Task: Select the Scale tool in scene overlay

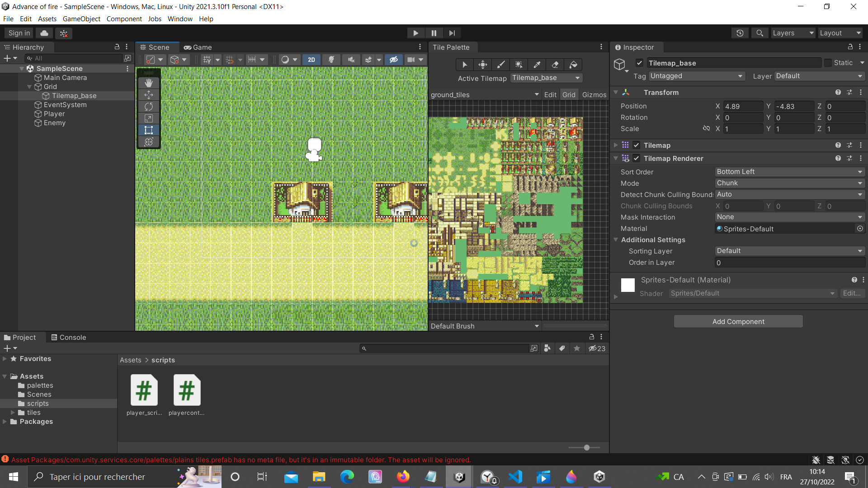Action: [149, 118]
